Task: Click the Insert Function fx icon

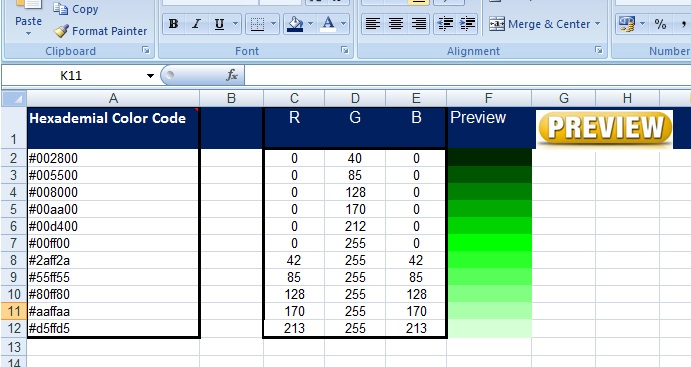Action: 232,75
